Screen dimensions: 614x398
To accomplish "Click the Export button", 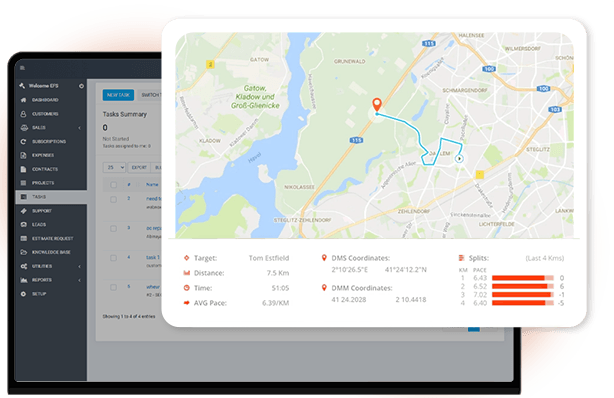I will coord(139,167).
